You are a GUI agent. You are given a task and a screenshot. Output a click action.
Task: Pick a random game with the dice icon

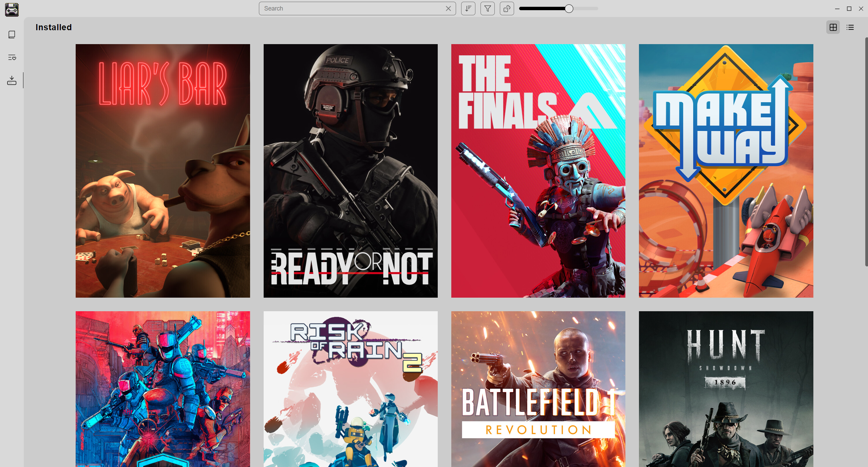tap(507, 8)
